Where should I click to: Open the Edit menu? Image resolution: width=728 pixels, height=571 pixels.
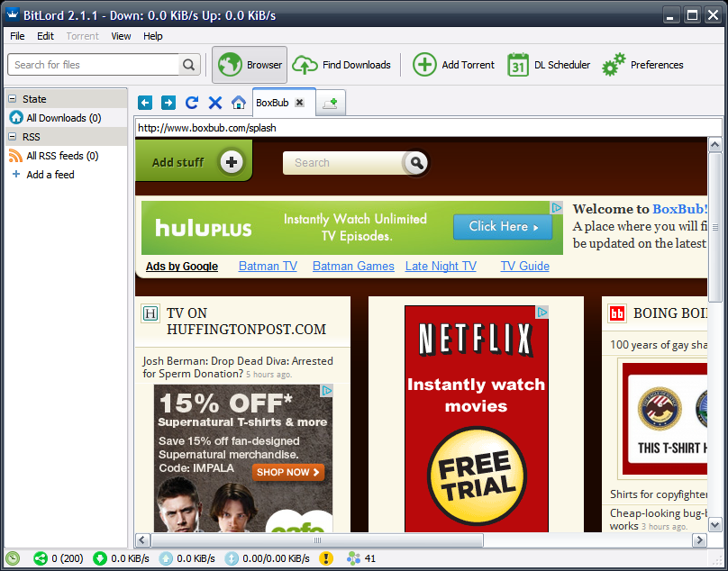point(45,36)
